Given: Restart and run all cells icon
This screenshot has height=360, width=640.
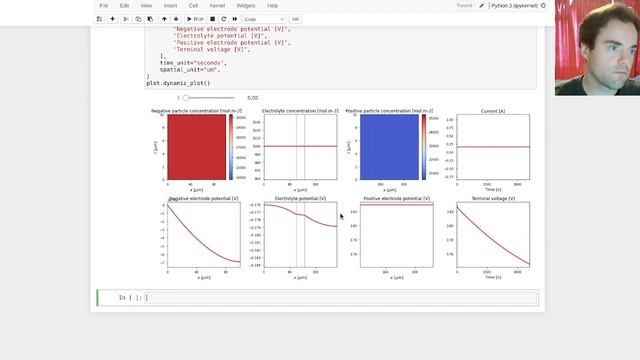Looking at the screenshot, I should 235,19.
